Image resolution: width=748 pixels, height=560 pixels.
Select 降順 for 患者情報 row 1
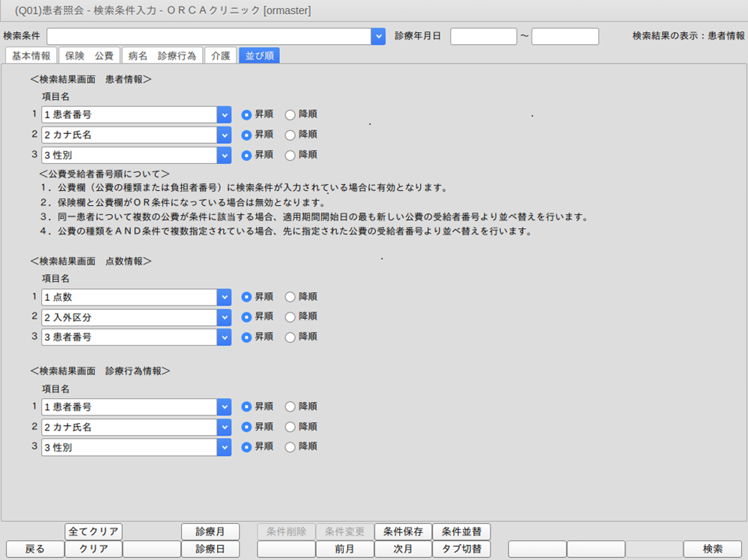pyautogui.click(x=291, y=115)
